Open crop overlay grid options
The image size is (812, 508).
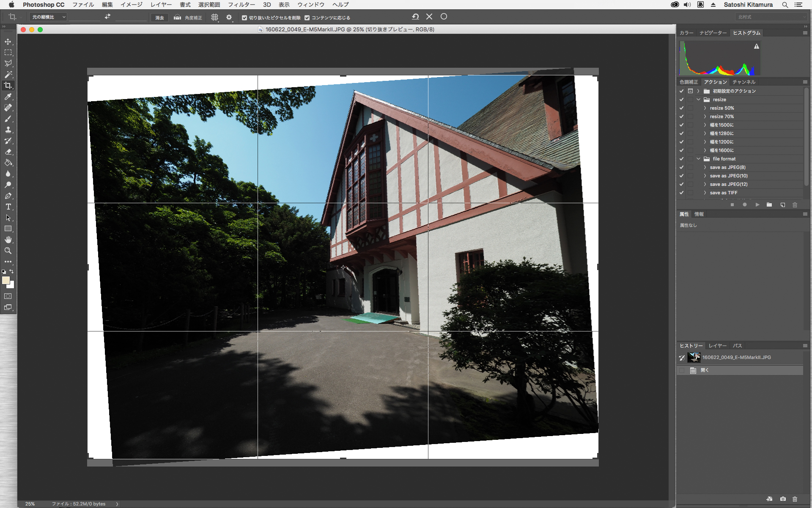pos(215,17)
